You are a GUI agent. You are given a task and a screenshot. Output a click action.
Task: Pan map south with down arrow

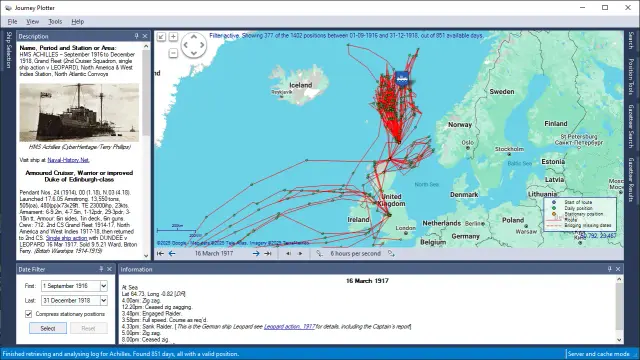click(x=194, y=53)
